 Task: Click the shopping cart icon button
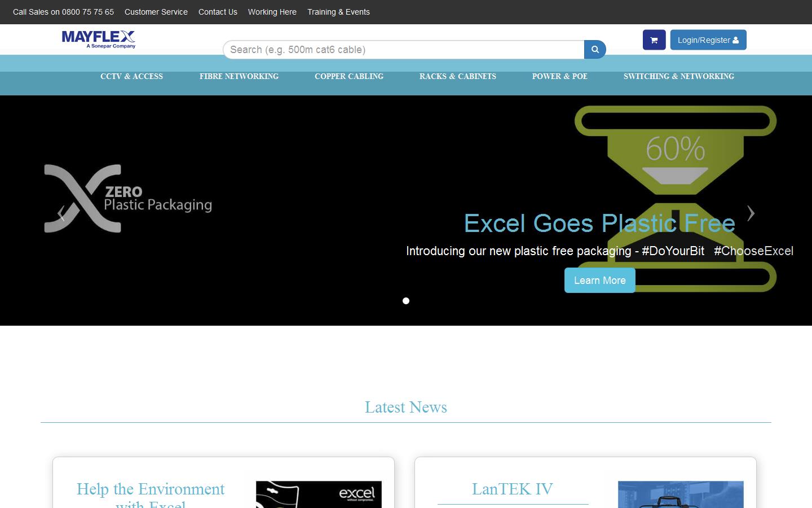(x=654, y=40)
